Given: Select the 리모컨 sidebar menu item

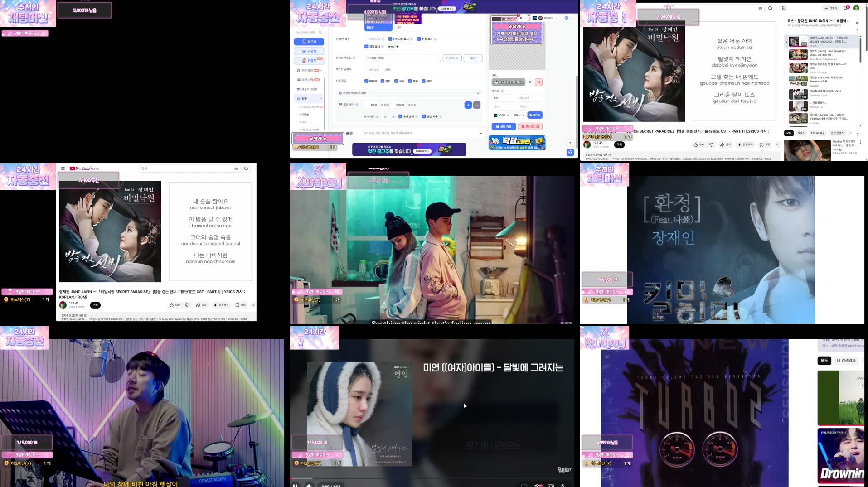Looking at the screenshot, I should [x=309, y=42].
